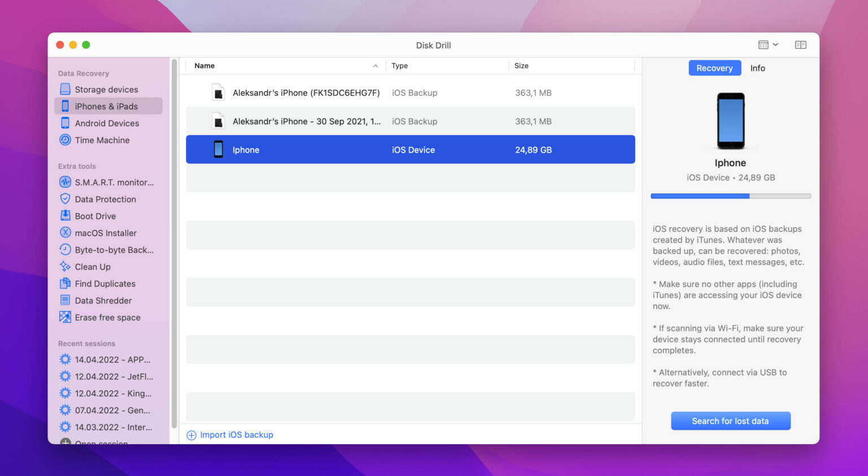868x476 pixels.
Task: Open the Data Protection tool
Action: pos(105,199)
